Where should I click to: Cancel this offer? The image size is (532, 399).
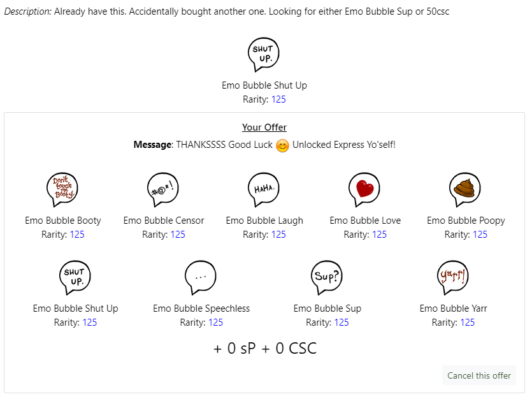[478, 375]
